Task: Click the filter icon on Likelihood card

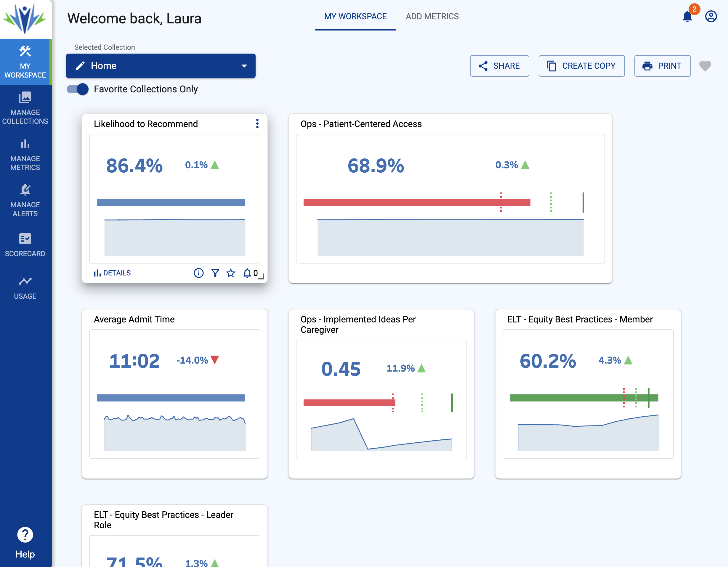Action: [215, 273]
